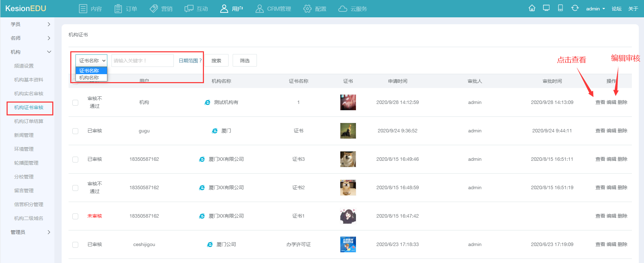The height and width of the screenshot is (263, 644).
Task: Open 轮播图管理 in sidebar
Action: pyautogui.click(x=26, y=163)
